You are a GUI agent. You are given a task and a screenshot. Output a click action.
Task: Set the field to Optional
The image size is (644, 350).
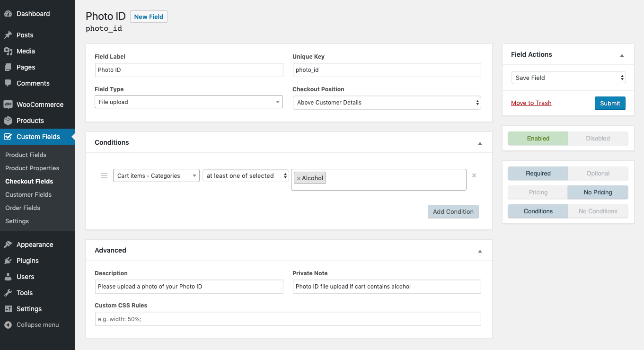[598, 173]
